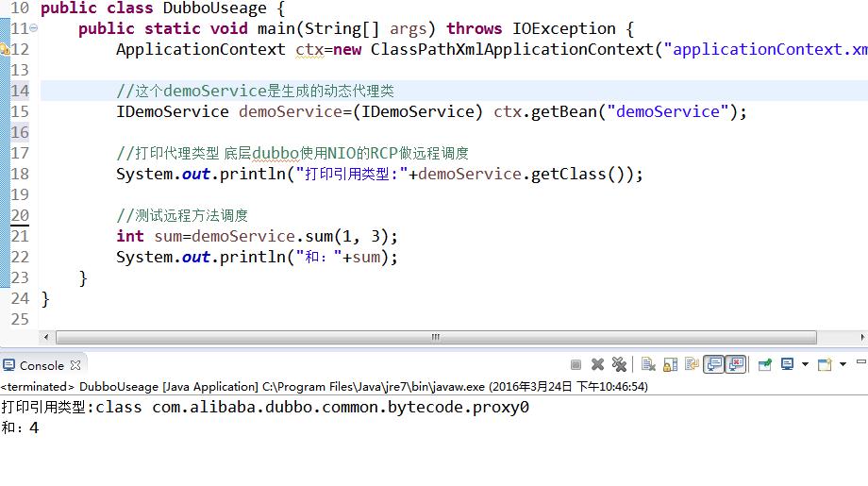The image size is (868, 486).
Task: Click println on line 22
Action: click(x=253, y=258)
